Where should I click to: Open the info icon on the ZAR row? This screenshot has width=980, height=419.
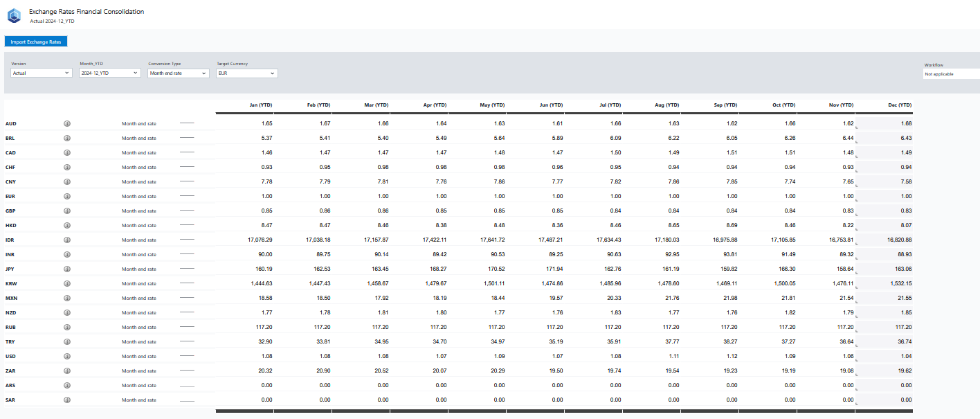(66, 371)
